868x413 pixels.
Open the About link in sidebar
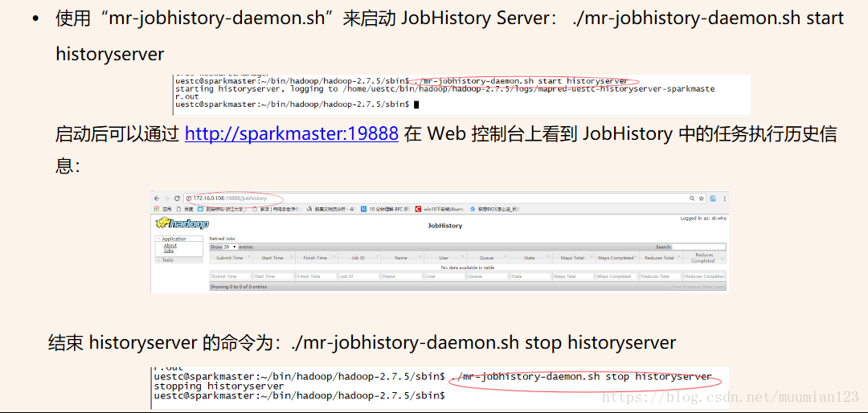pyautogui.click(x=170, y=246)
